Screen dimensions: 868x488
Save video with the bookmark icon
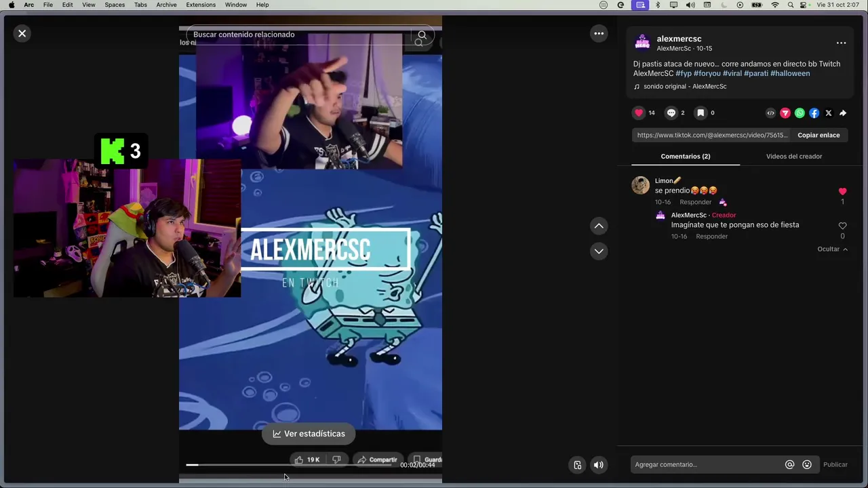(x=701, y=113)
